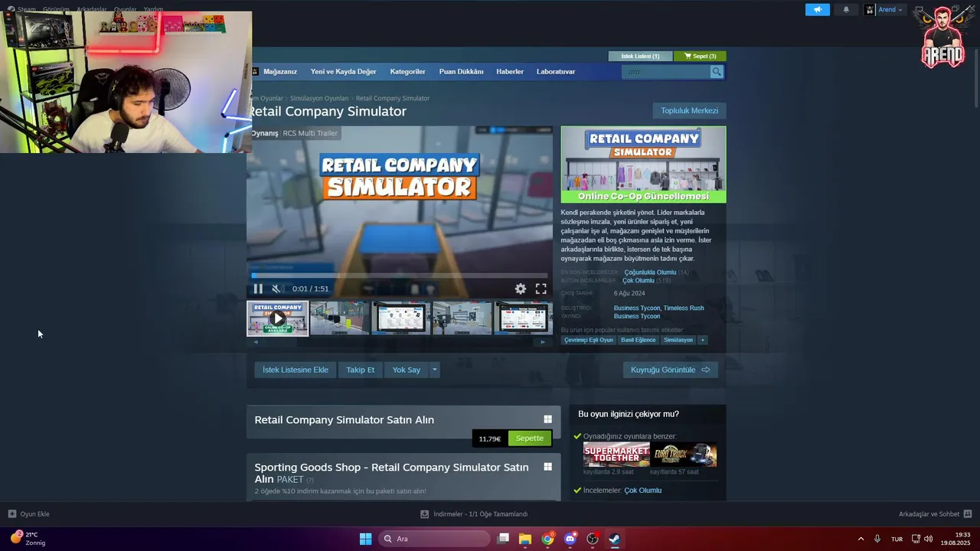Expand the Yok Say dropdown arrow

[x=434, y=370]
